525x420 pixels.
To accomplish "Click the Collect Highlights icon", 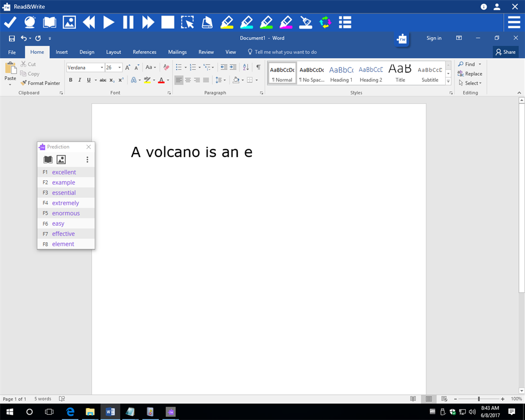I will point(325,22).
